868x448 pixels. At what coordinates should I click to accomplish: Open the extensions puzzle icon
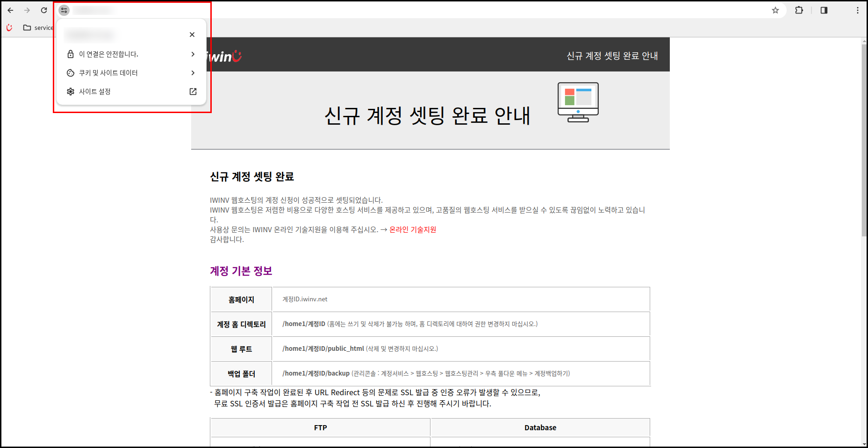click(x=799, y=10)
